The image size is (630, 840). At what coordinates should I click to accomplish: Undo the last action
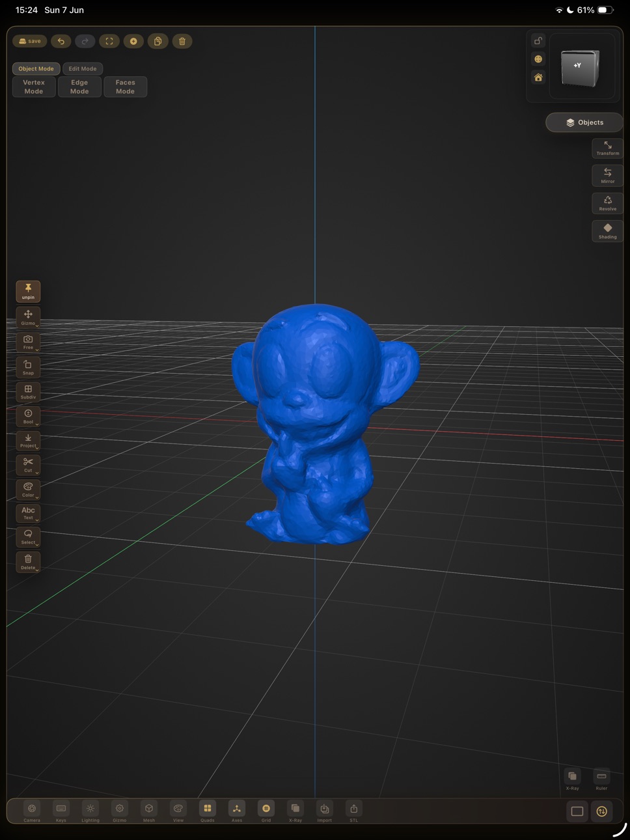(x=61, y=41)
